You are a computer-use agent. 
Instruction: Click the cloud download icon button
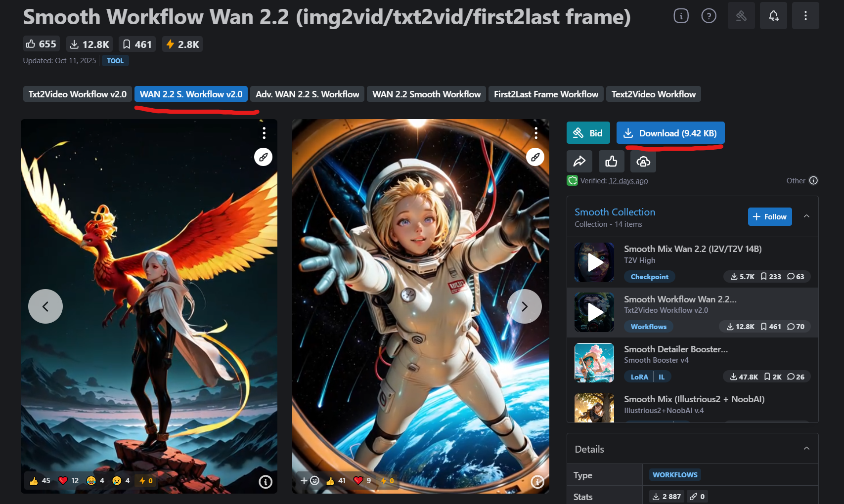coord(643,162)
